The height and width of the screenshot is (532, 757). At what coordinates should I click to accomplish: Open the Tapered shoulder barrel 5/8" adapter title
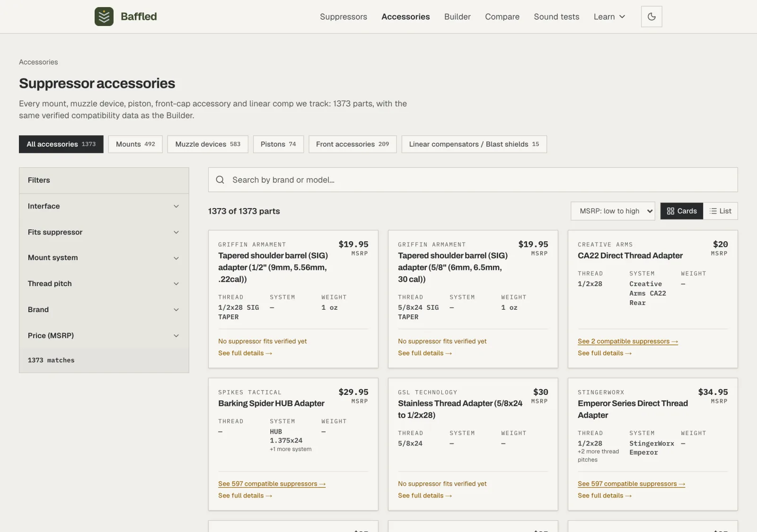pyautogui.click(x=453, y=267)
